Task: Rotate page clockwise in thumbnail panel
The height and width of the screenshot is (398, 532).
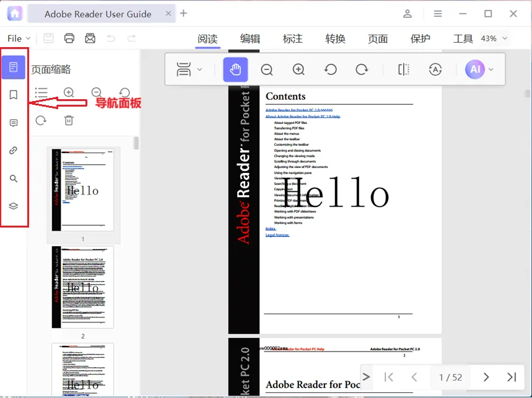Action: click(41, 120)
